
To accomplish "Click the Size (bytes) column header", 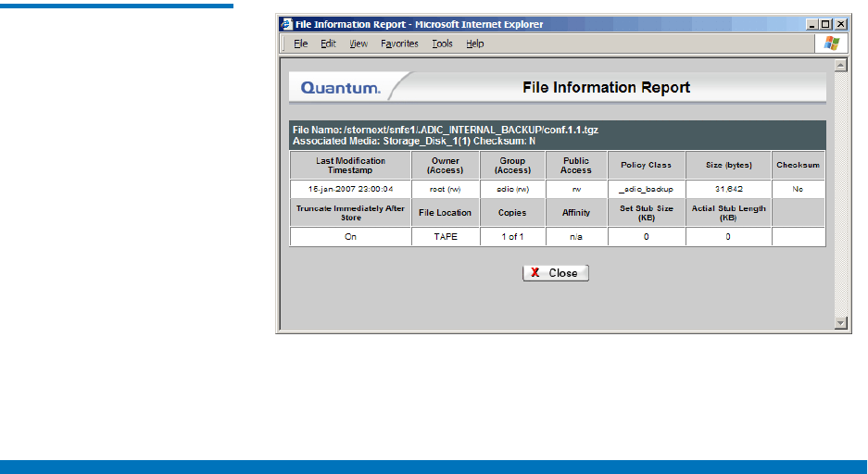I will pos(728,166).
